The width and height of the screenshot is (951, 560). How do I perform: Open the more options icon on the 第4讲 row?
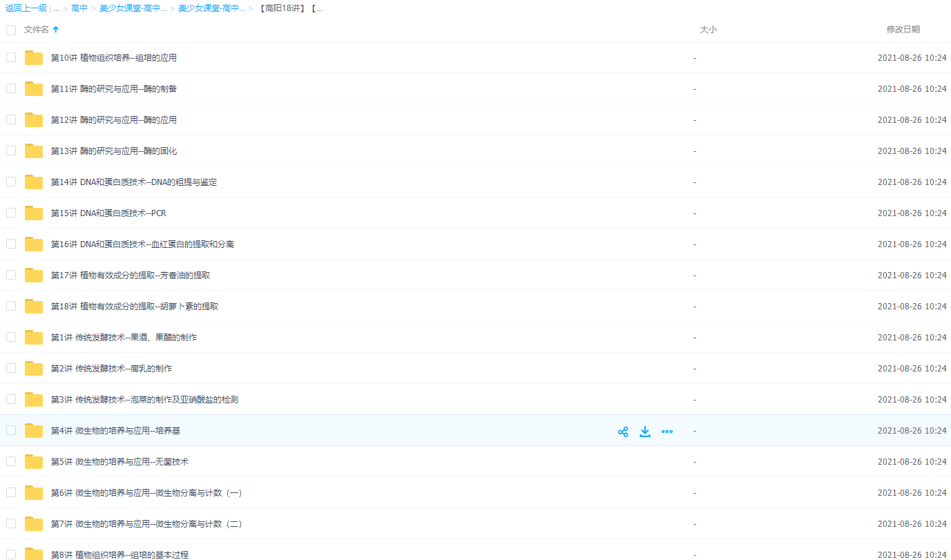(x=667, y=432)
